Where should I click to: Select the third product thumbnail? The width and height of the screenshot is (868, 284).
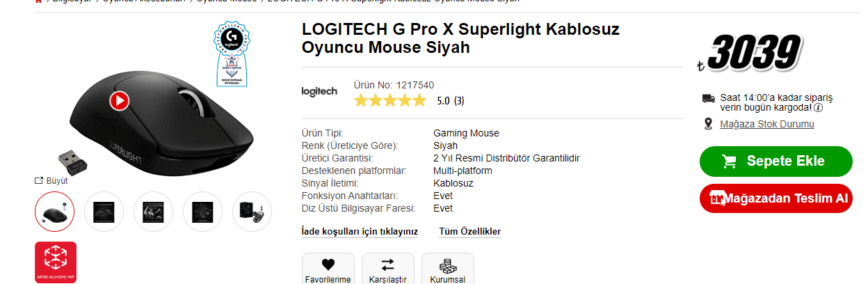(x=153, y=211)
